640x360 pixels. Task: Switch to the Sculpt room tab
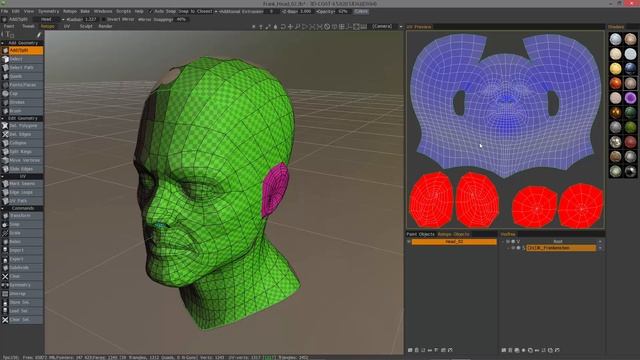click(86, 26)
